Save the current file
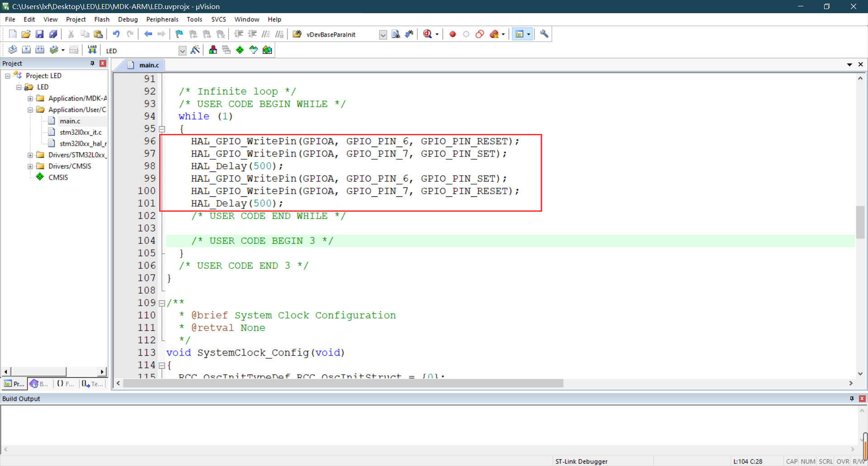The image size is (868, 466). tap(40, 34)
